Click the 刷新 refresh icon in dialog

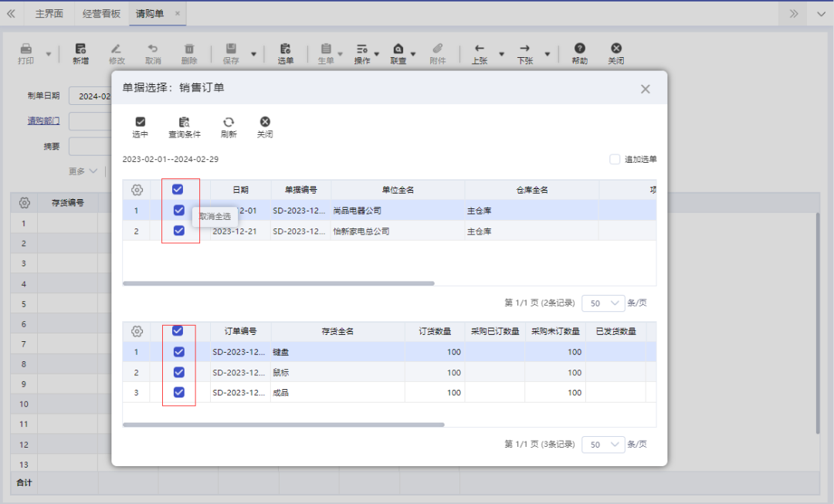tap(228, 126)
